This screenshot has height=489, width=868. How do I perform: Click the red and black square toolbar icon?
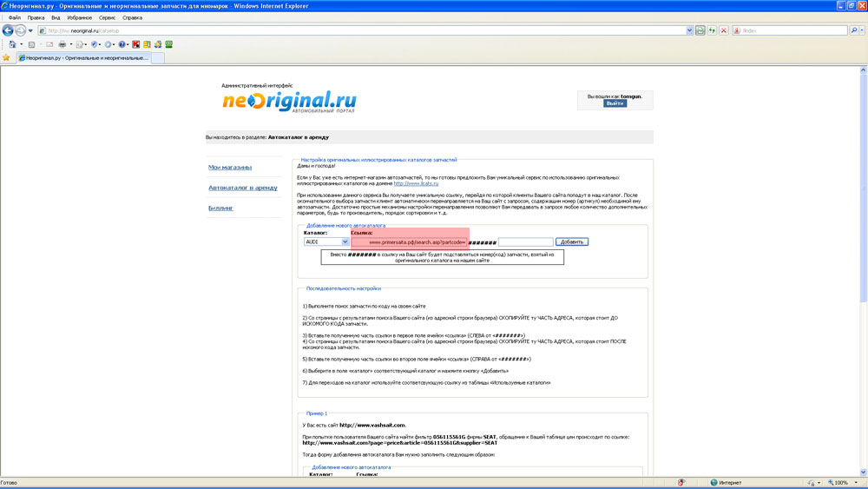point(136,44)
